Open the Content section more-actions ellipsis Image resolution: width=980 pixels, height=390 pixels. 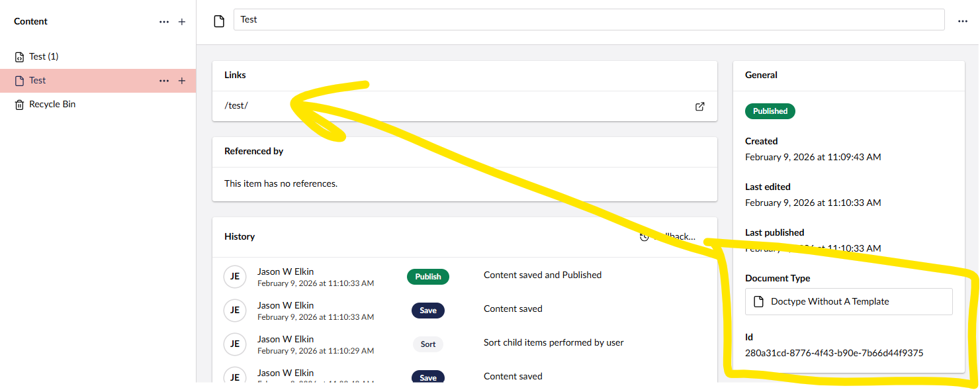coord(164,22)
